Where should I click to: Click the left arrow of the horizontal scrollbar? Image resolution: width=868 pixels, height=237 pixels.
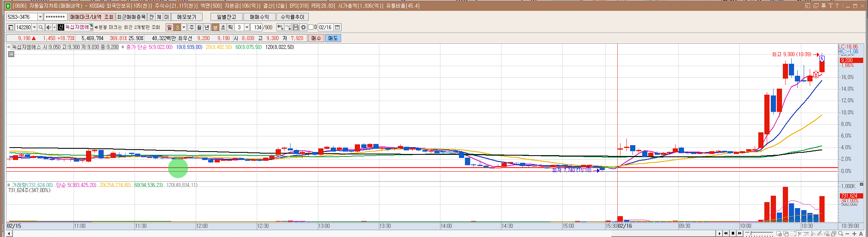pyautogui.click(x=9, y=234)
